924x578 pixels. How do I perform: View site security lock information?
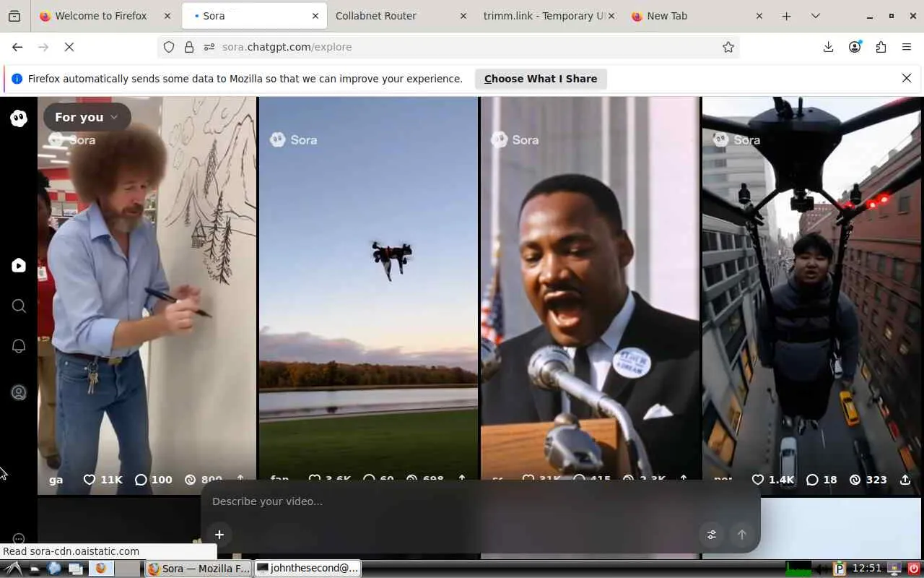click(189, 47)
